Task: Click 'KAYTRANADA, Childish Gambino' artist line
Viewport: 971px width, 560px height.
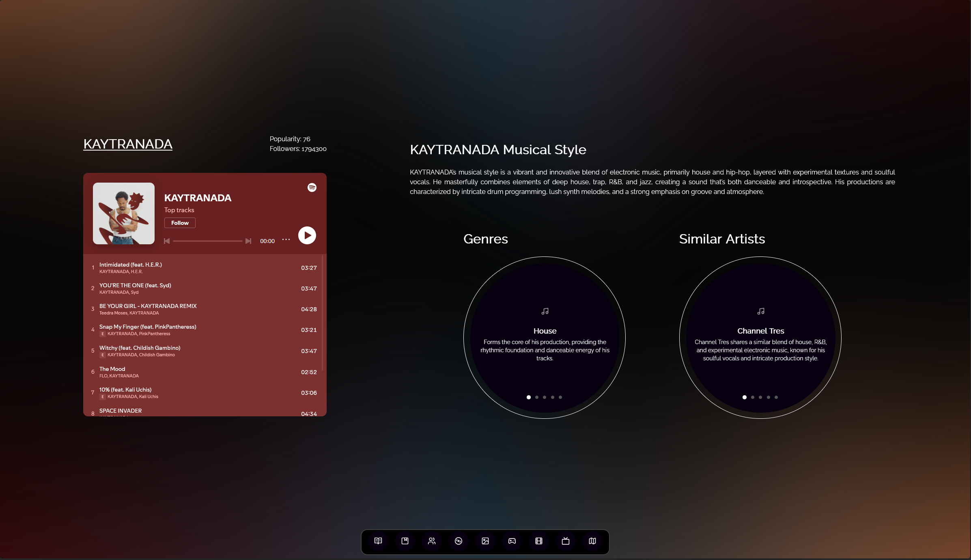Action: point(141,355)
